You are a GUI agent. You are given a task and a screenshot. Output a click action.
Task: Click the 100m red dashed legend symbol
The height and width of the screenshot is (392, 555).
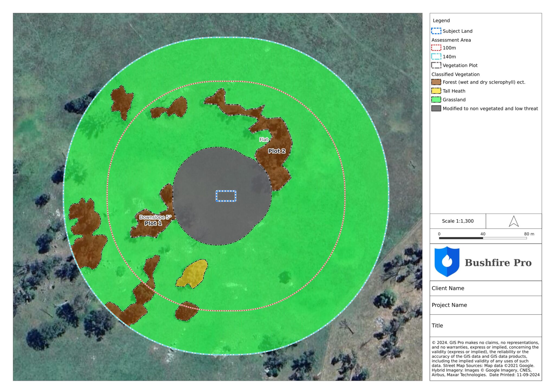436,48
